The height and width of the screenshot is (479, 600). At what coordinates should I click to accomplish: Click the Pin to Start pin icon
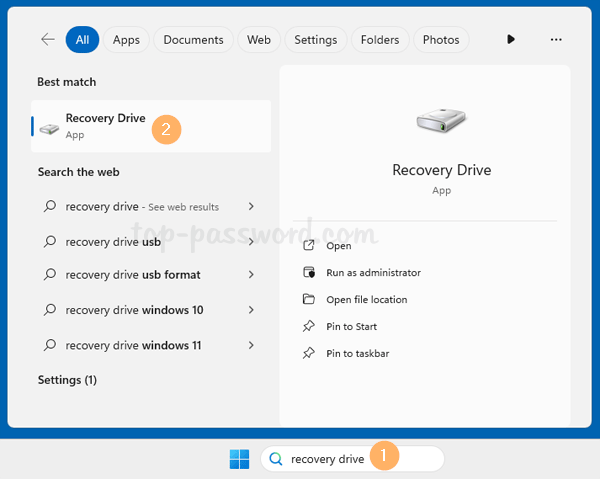coord(308,327)
